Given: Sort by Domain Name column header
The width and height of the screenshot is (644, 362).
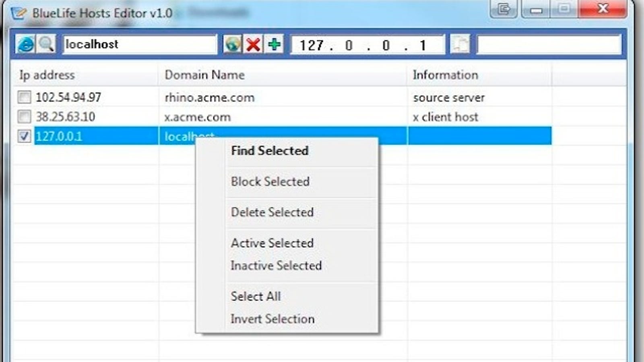Looking at the screenshot, I should point(283,75).
